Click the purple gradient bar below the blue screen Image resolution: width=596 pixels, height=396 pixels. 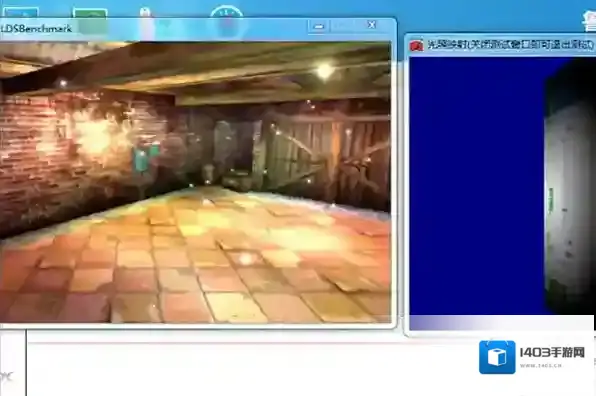(501, 323)
